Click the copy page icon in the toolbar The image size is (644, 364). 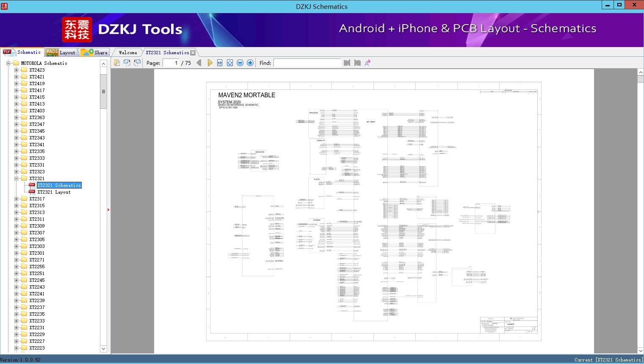tap(116, 63)
